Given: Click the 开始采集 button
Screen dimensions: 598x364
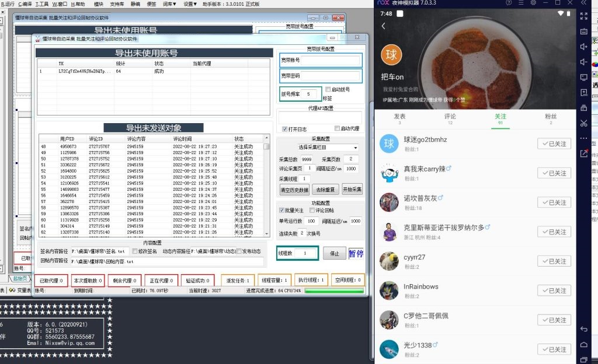Looking at the screenshot, I should (352, 189).
